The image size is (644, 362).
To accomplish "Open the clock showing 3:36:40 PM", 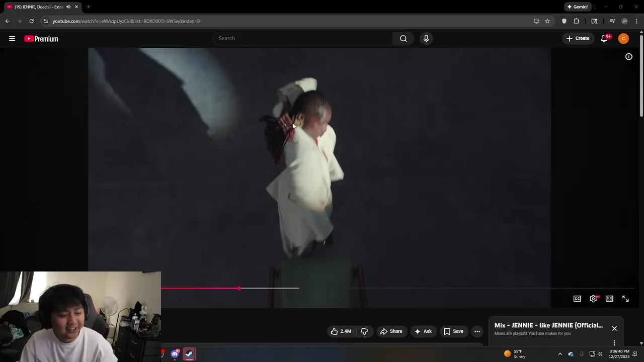I will pyautogui.click(x=619, y=354).
